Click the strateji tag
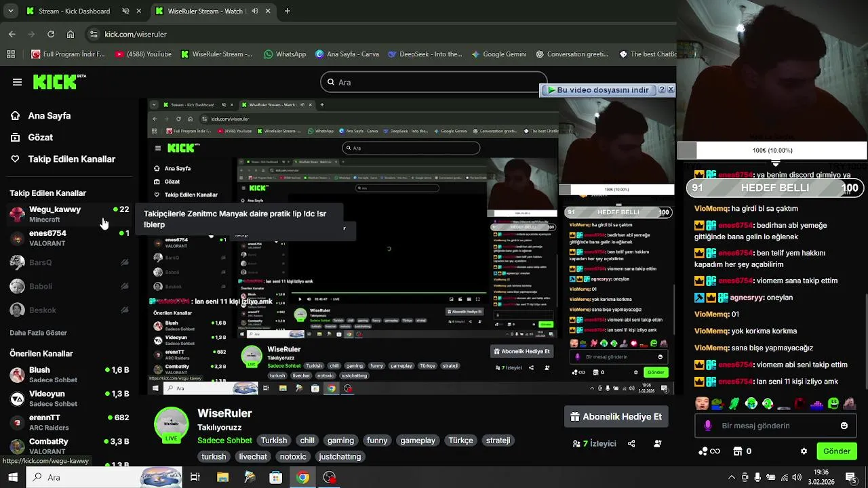This screenshot has width=868, height=488. 498,441
